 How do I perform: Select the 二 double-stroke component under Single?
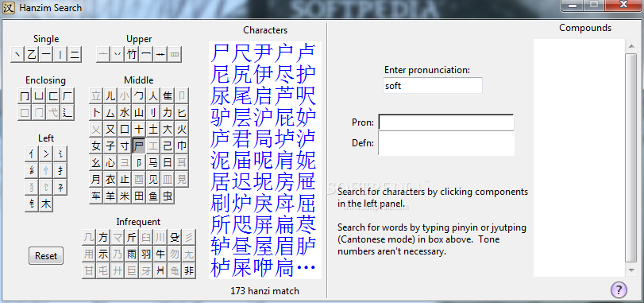point(75,54)
